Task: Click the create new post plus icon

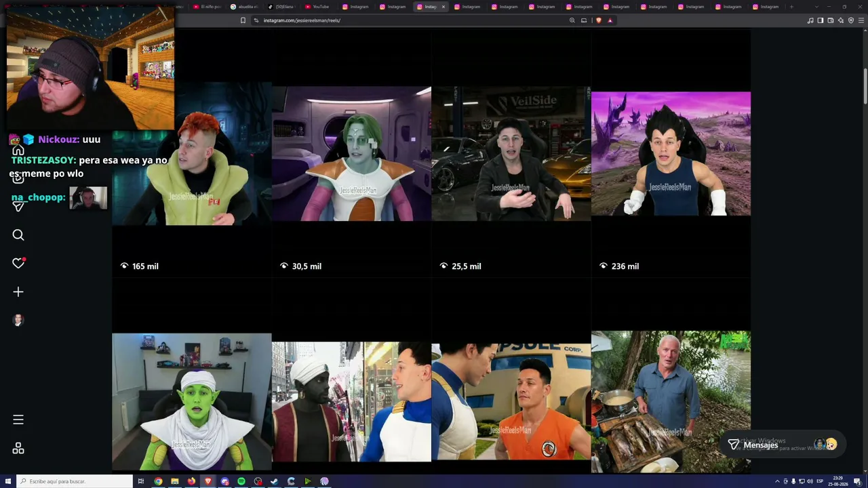Action: 18,291
